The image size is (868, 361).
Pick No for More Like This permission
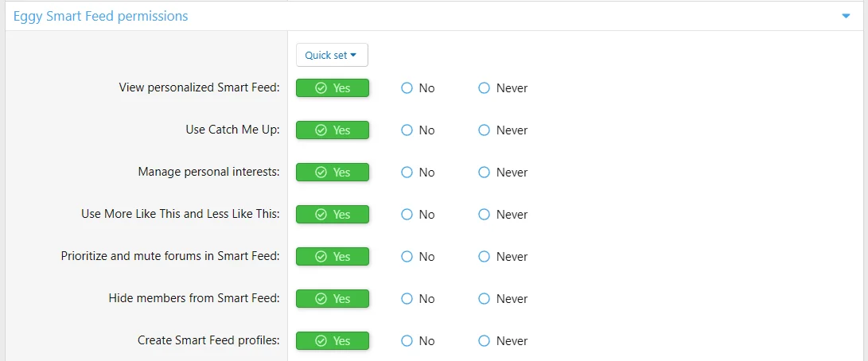[418, 214]
